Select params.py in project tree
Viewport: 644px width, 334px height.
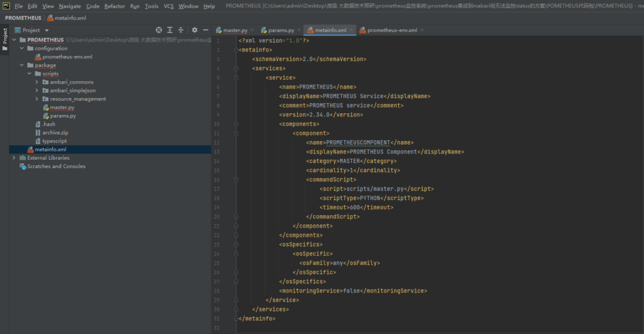[63, 116]
